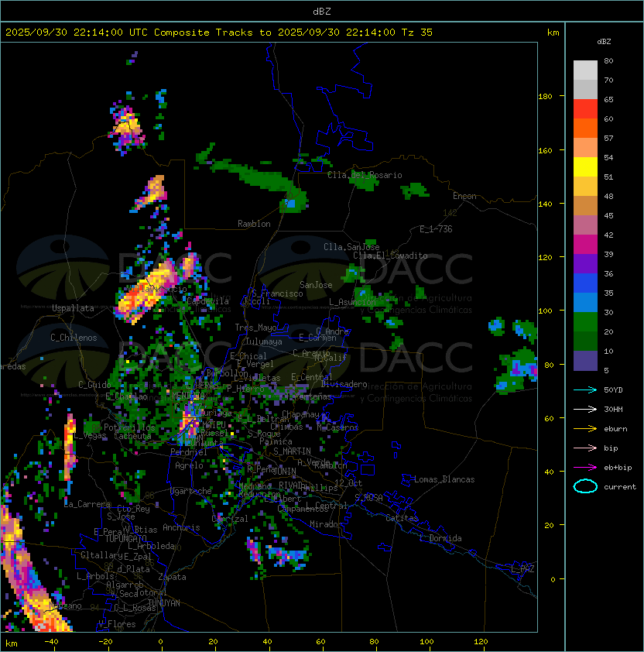Click the 'Tulumaya' map label

point(264,341)
